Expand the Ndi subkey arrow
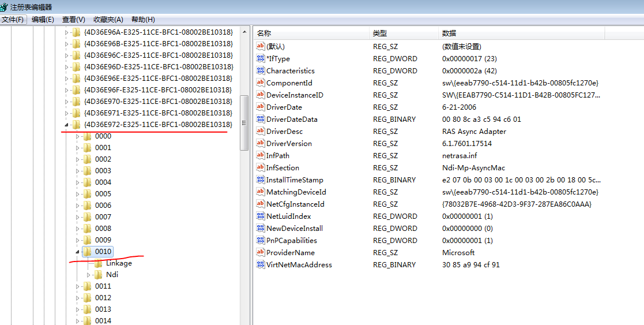 click(88, 275)
